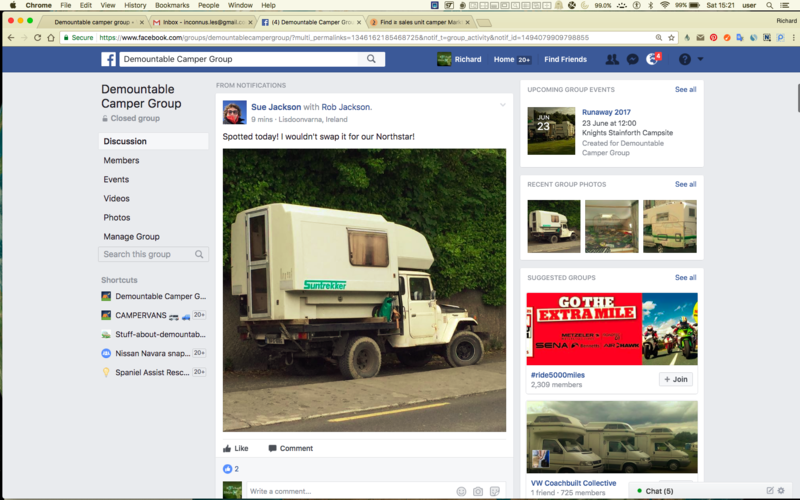Open the Runaway 2017 event
800x500 pixels.
pos(606,112)
